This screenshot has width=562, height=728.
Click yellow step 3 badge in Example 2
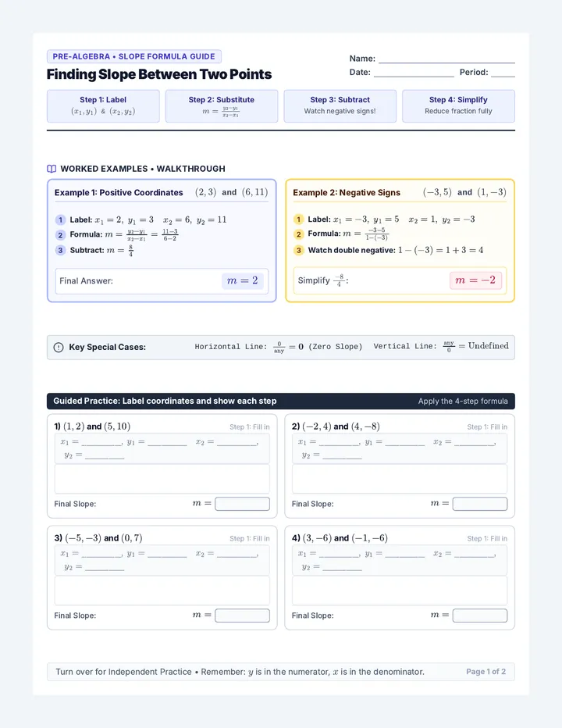[x=298, y=250]
